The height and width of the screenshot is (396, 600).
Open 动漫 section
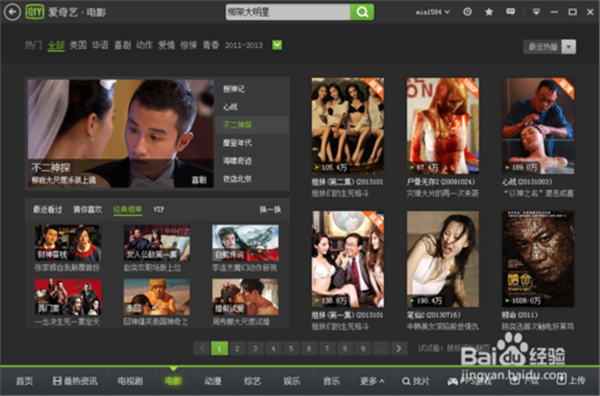click(x=213, y=381)
